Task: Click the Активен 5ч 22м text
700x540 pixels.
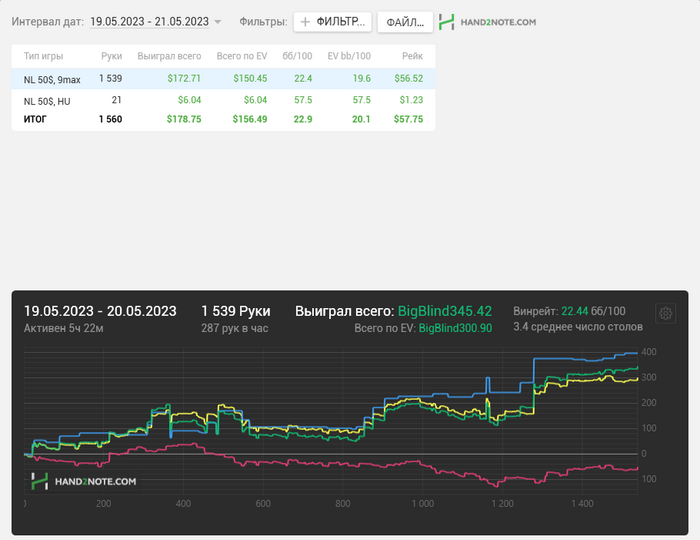Action: pyautogui.click(x=63, y=328)
